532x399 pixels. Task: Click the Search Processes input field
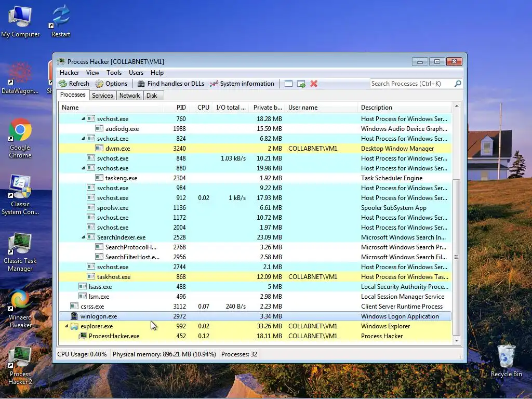coord(411,84)
